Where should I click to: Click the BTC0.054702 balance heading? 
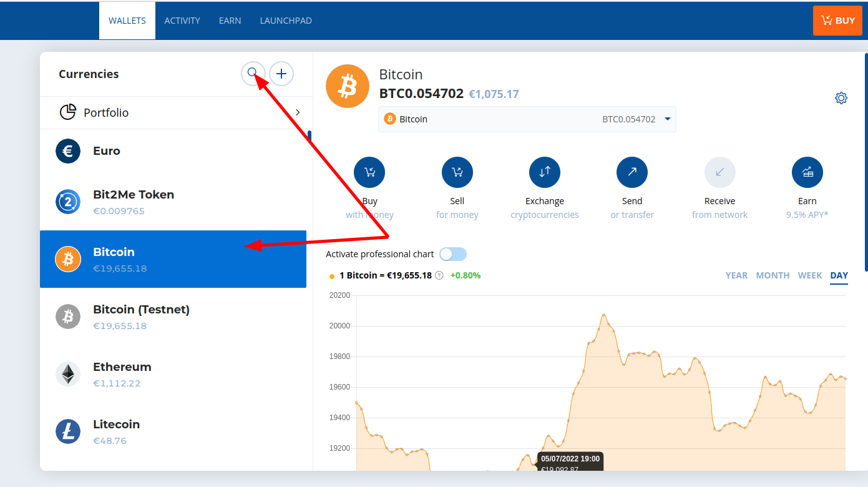(x=421, y=94)
